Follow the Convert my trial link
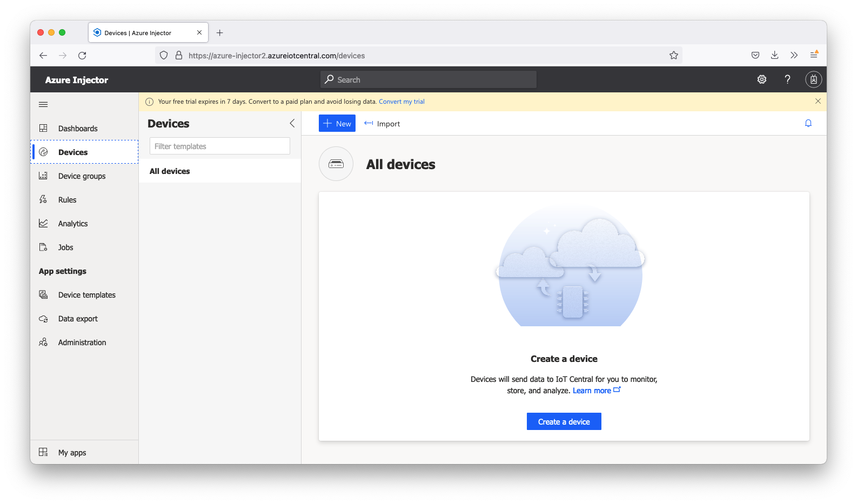Screen dimensions: 857x504 click(401, 102)
